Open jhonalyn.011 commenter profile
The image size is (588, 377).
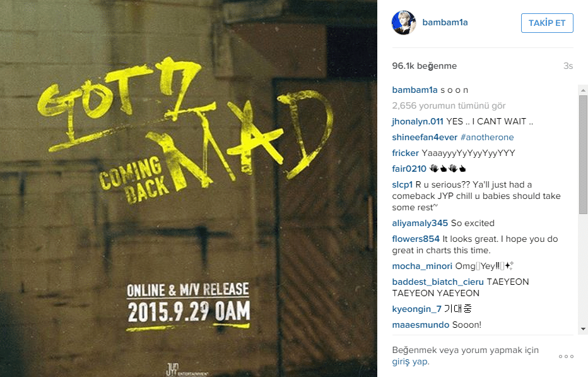click(x=418, y=121)
